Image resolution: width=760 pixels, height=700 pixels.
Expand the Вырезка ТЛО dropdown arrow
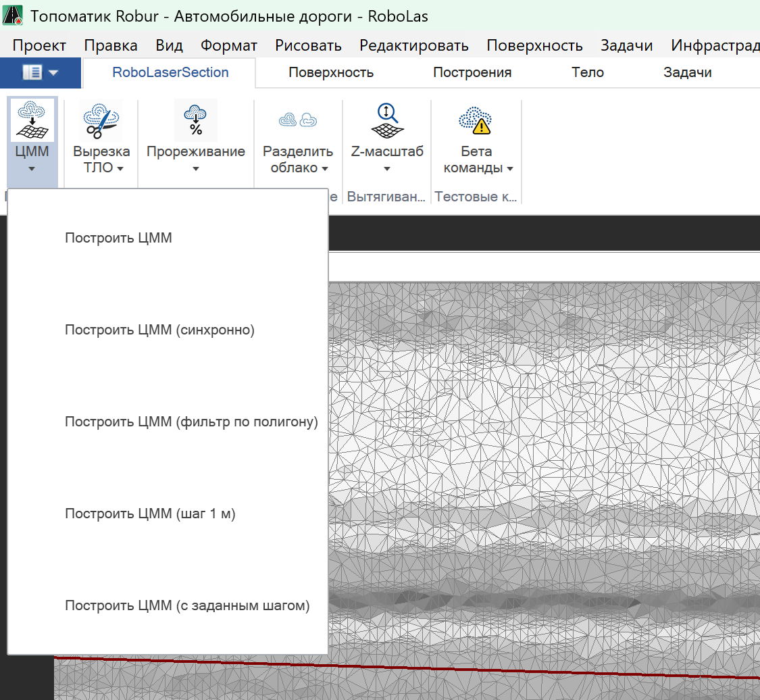pos(120,169)
